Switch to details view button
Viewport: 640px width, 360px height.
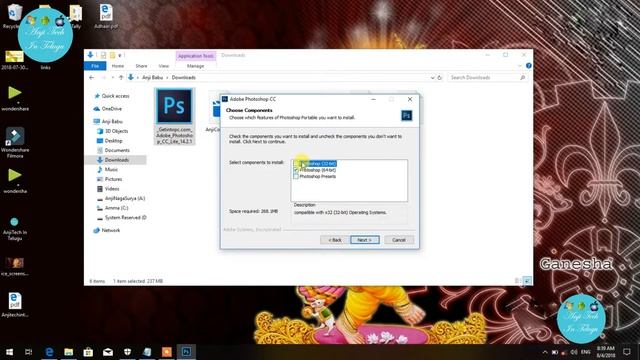(518, 281)
